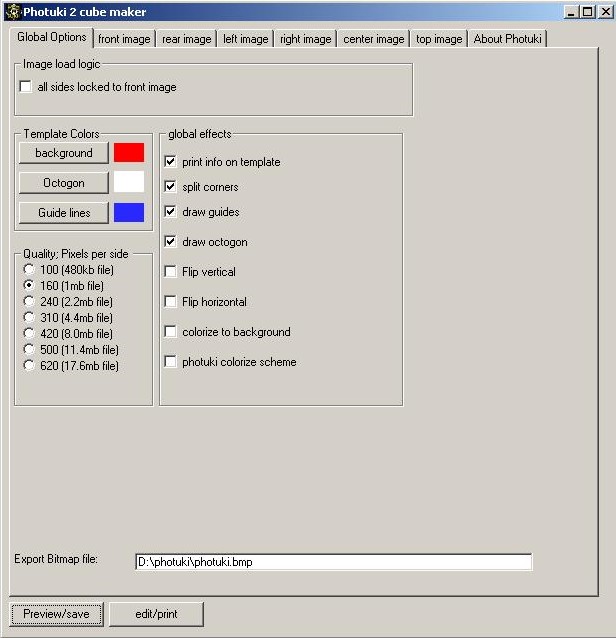The width and height of the screenshot is (616, 638).
Task: Close the Photuki 2 cube maker window
Action: pyautogui.click(x=605, y=12)
